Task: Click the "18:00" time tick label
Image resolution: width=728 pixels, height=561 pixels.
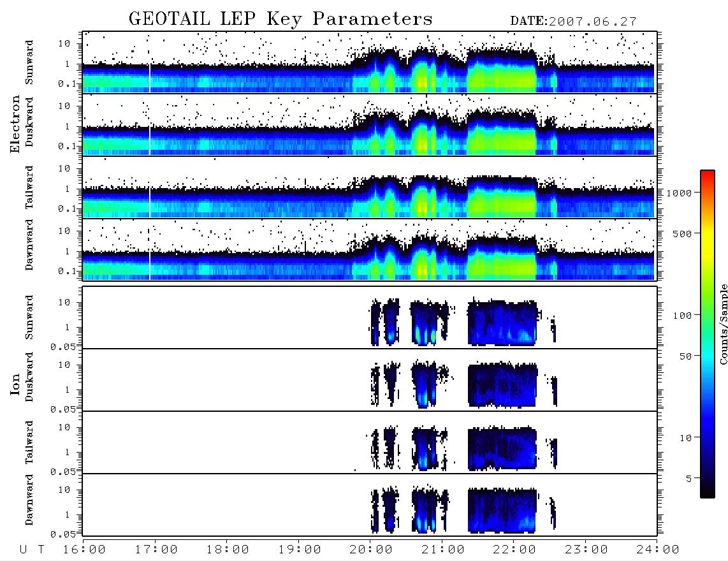Action: [228, 550]
